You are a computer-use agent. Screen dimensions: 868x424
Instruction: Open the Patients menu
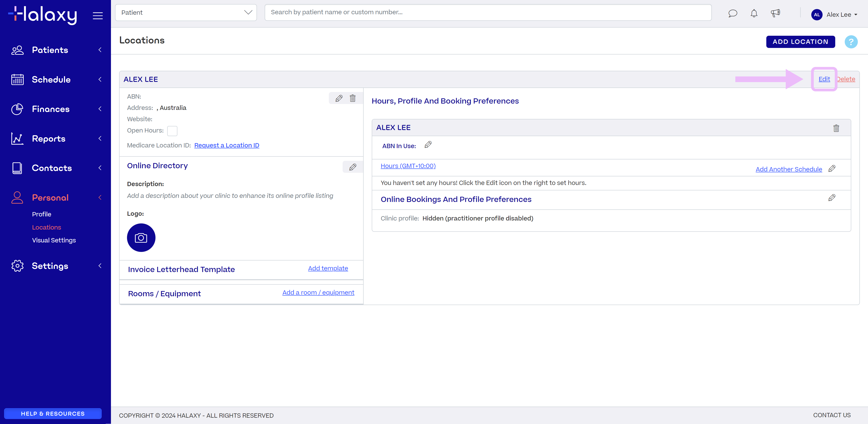(x=50, y=50)
